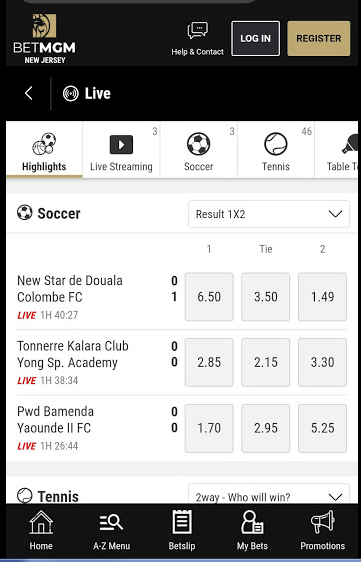Go back using the left arrow
The width and height of the screenshot is (361, 562).
(29, 94)
